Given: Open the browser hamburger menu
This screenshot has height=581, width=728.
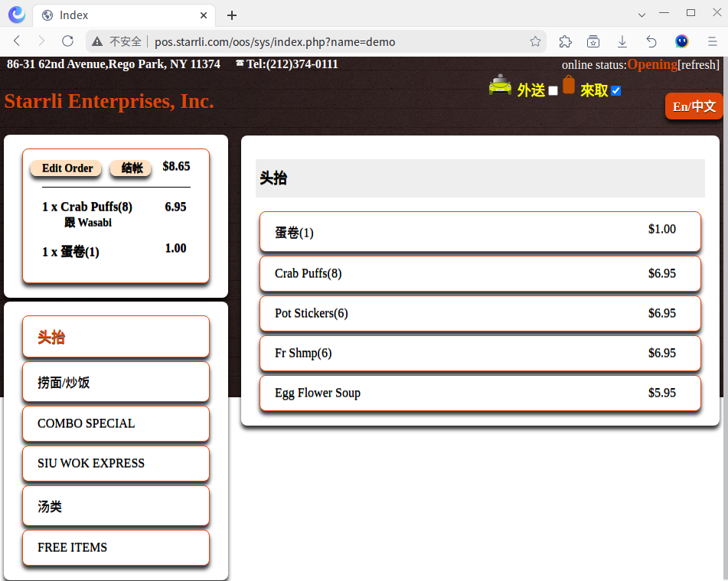Looking at the screenshot, I should tap(711, 41).
